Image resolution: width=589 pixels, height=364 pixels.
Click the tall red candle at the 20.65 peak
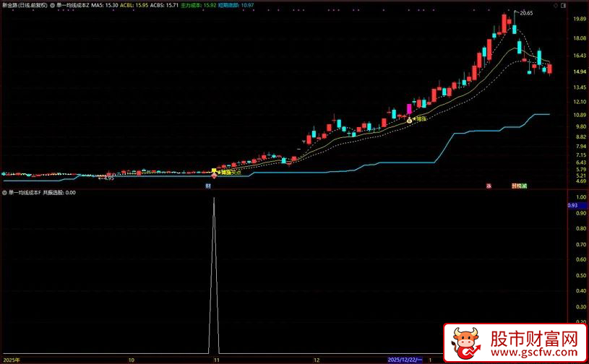504,24
